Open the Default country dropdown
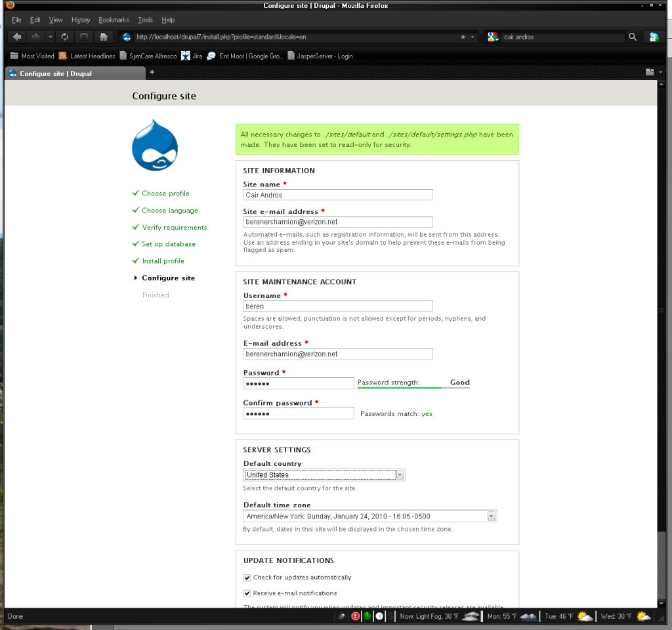The image size is (672, 630). coord(400,474)
